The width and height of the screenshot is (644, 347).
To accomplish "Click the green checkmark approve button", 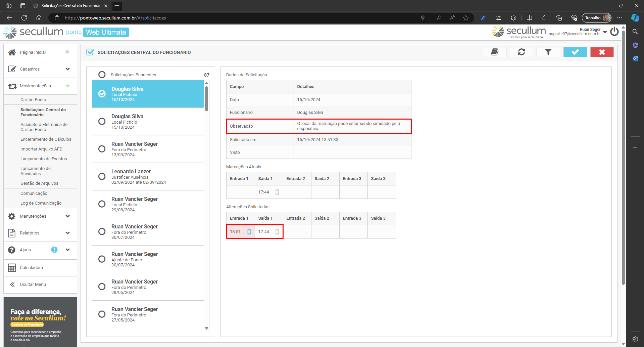I will point(575,52).
